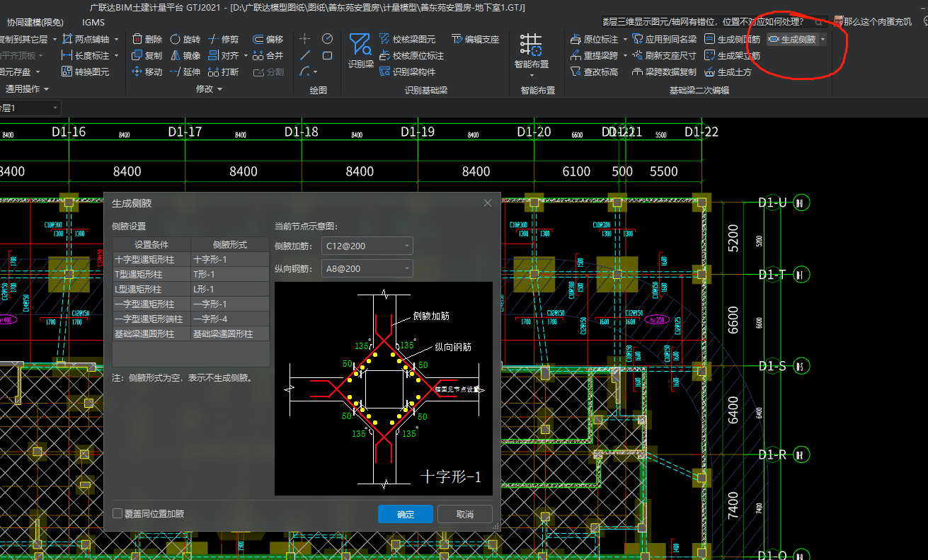Open the 纵向钢筋 A8@200 dropdown

click(x=367, y=268)
